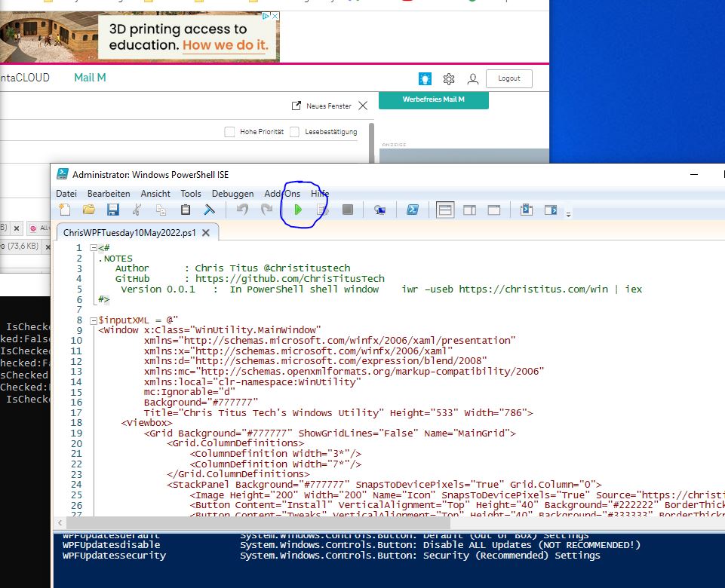The width and height of the screenshot is (725, 588).
Task: Start PowerShell.exe in a separate window
Action: (x=413, y=210)
